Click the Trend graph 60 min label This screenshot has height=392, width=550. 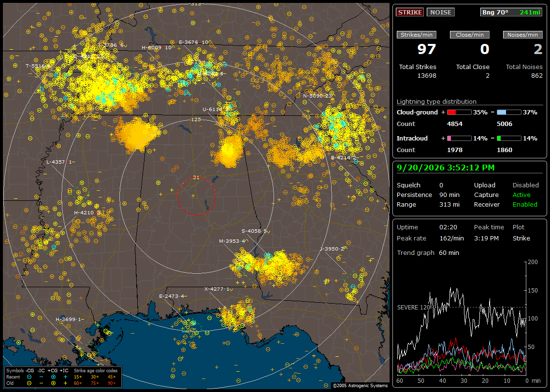pos(428,252)
